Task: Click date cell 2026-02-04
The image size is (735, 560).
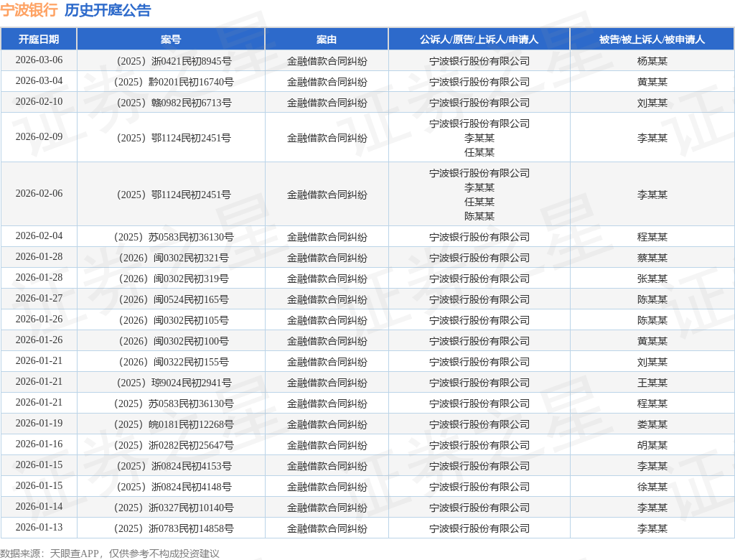Action: pos(39,236)
